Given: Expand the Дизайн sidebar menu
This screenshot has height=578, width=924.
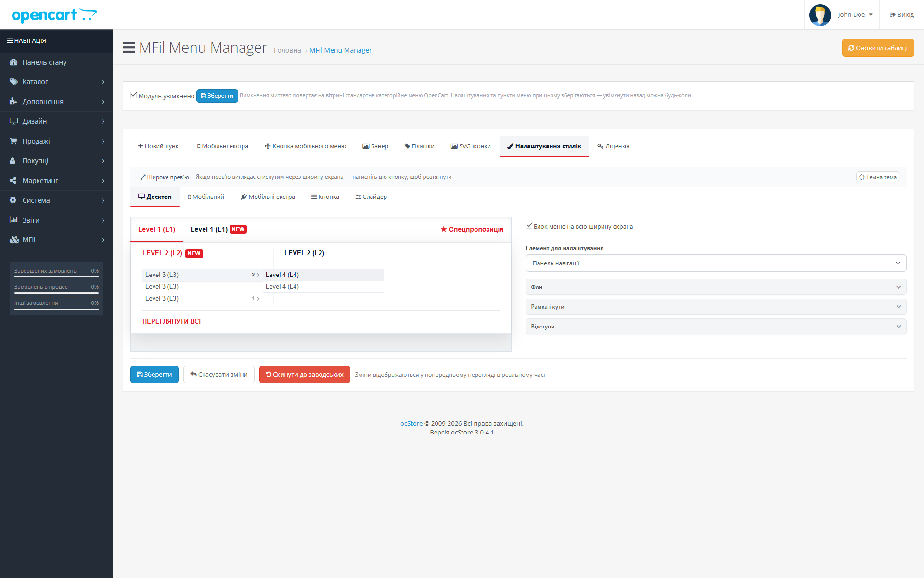Looking at the screenshot, I should pyautogui.click(x=56, y=121).
